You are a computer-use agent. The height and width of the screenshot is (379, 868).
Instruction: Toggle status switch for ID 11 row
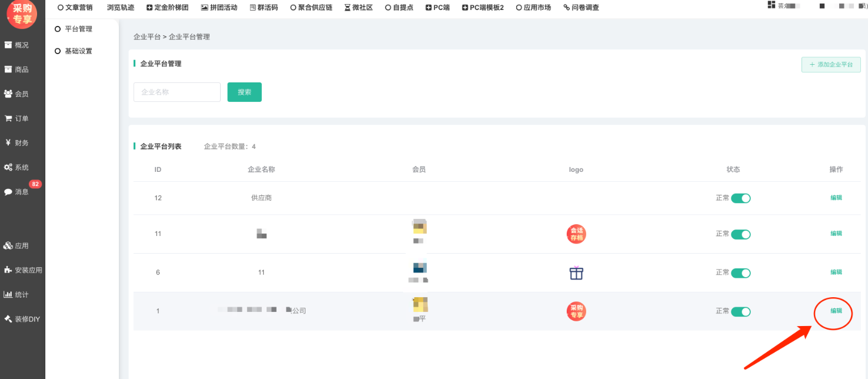click(x=740, y=234)
